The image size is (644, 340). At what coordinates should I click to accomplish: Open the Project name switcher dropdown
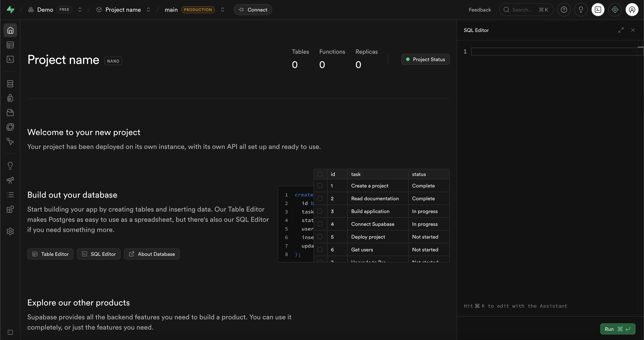tap(148, 10)
